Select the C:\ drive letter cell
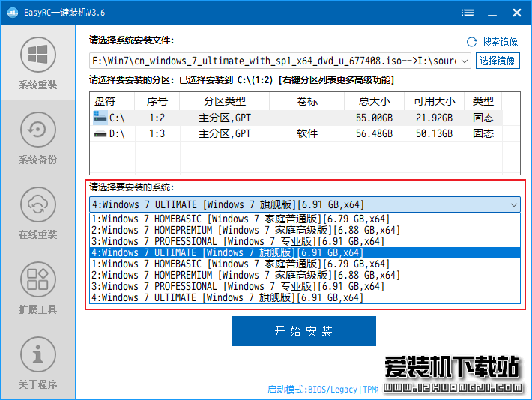 (117, 118)
